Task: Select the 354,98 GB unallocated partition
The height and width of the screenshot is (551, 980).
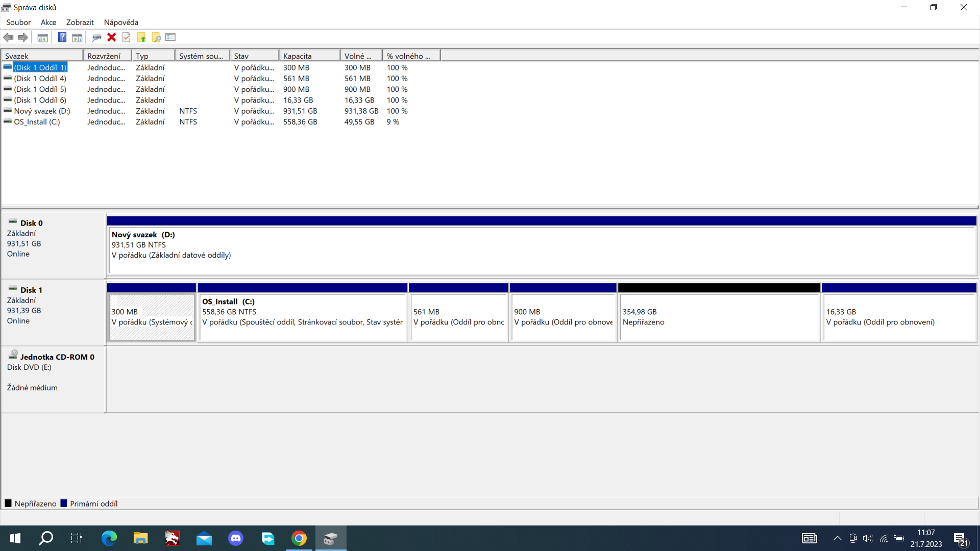Action: (x=718, y=317)
